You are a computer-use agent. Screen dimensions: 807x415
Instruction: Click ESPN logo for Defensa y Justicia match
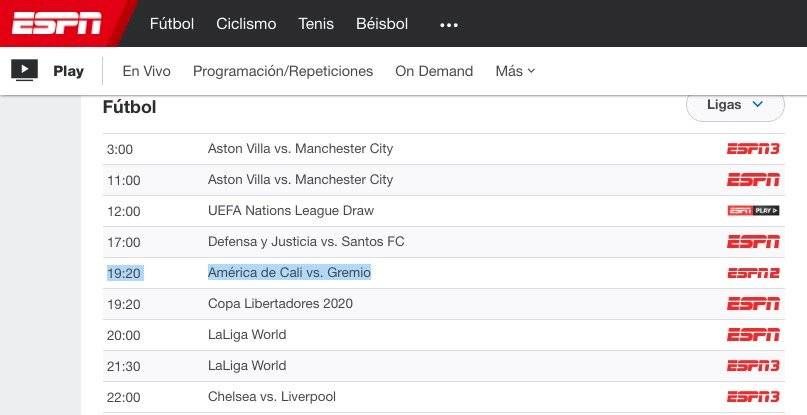tap(752, 242)
